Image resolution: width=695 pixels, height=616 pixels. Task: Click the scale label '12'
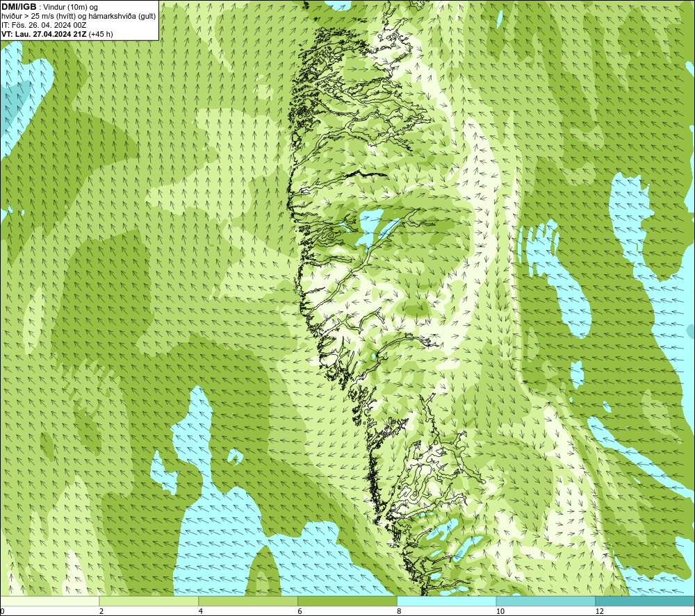pos(600,611)
